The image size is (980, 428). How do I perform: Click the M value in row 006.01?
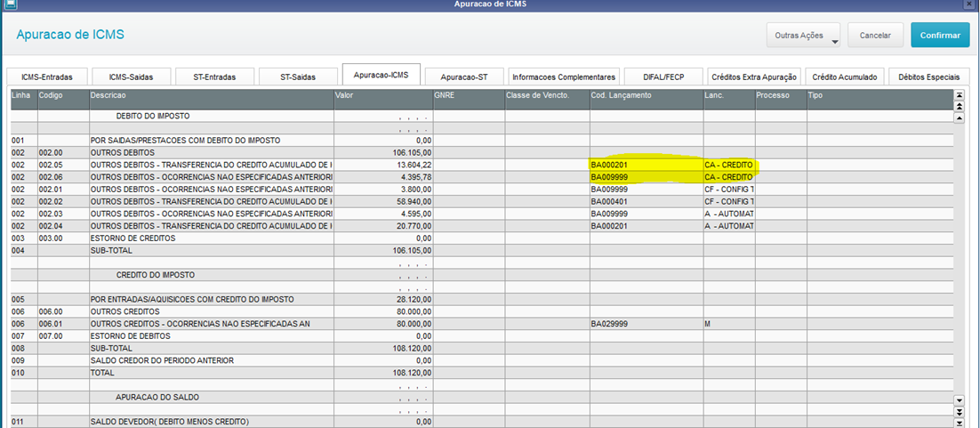click(708, 324)
